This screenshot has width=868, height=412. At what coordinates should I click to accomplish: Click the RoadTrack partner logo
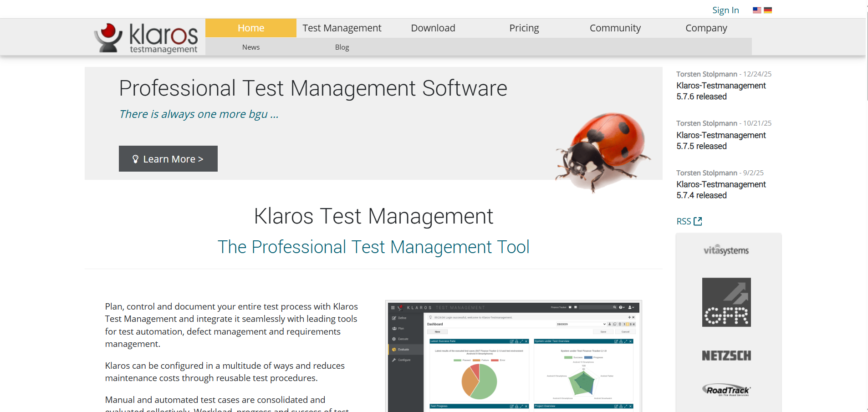726,390
